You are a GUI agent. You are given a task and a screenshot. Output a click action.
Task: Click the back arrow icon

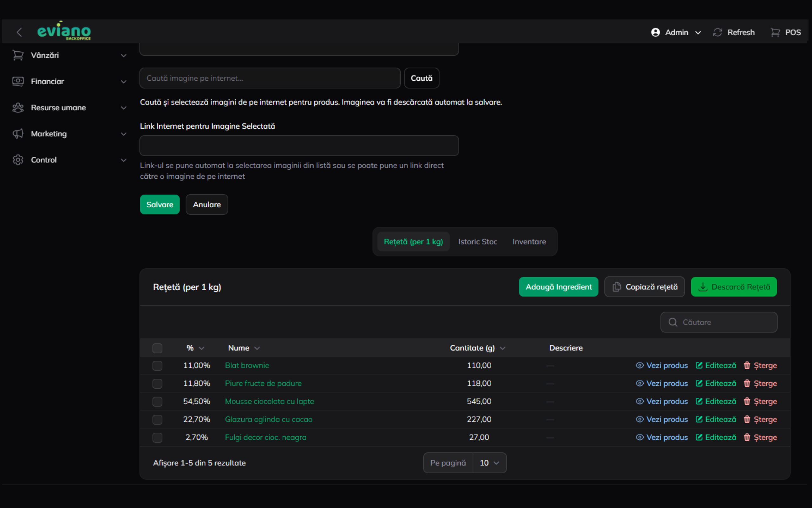[x=19, y=32]
